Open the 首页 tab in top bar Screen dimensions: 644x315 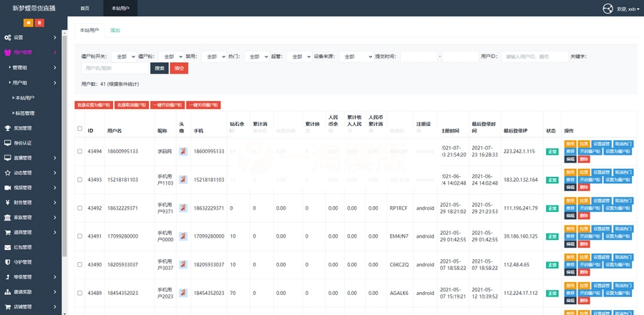[85, 8]
